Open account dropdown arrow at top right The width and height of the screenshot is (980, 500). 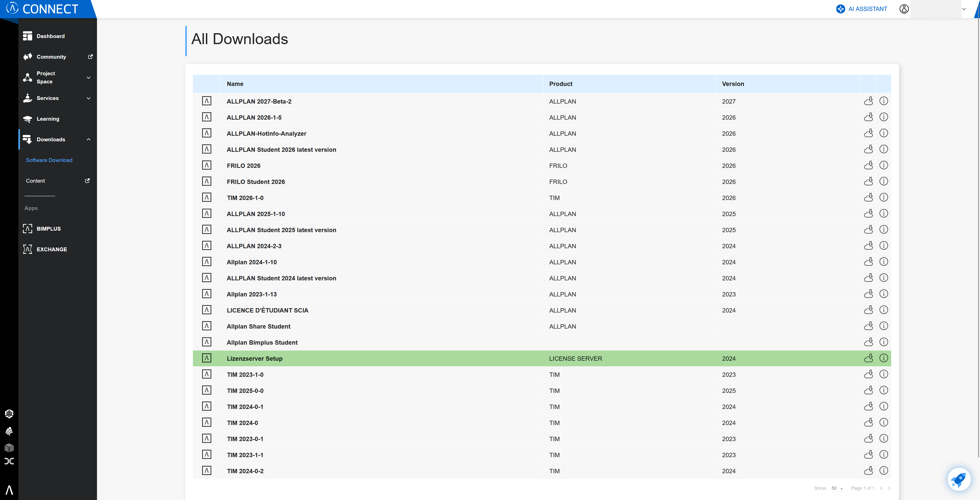click(964, 9)
